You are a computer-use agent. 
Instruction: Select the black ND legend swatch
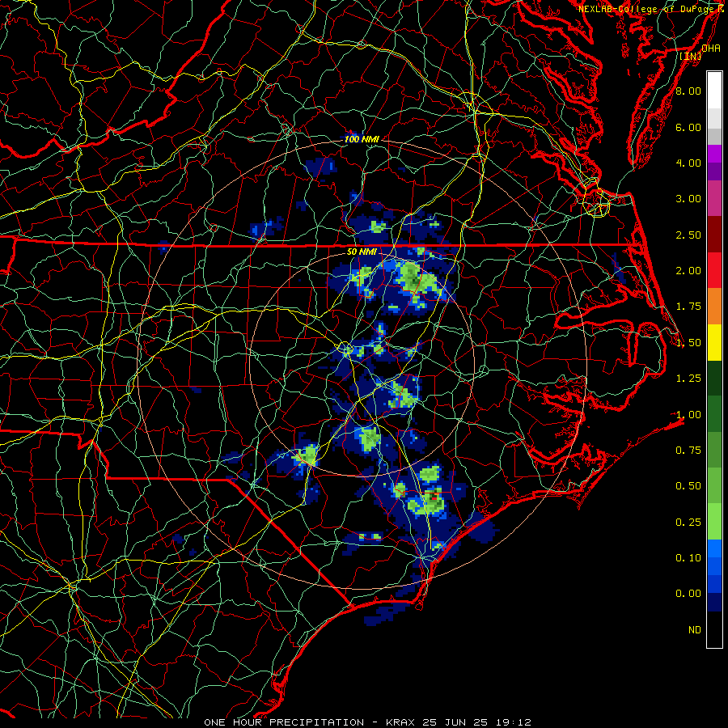714,629
